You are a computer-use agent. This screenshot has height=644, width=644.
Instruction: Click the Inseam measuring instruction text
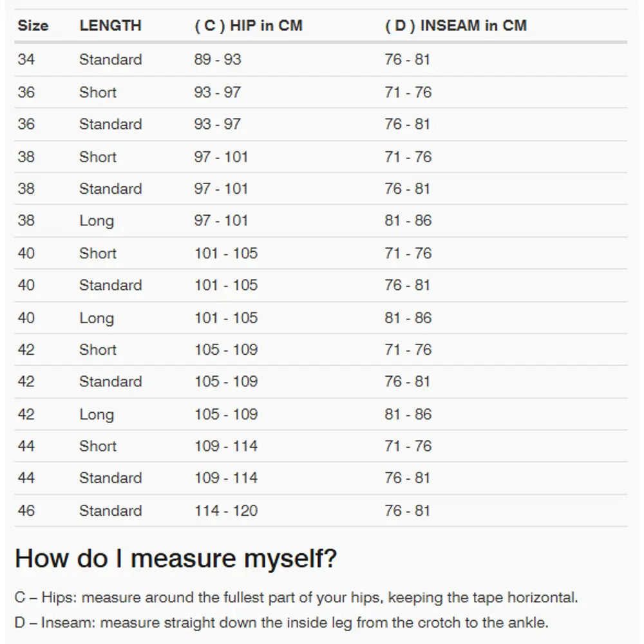click(281, 623)
